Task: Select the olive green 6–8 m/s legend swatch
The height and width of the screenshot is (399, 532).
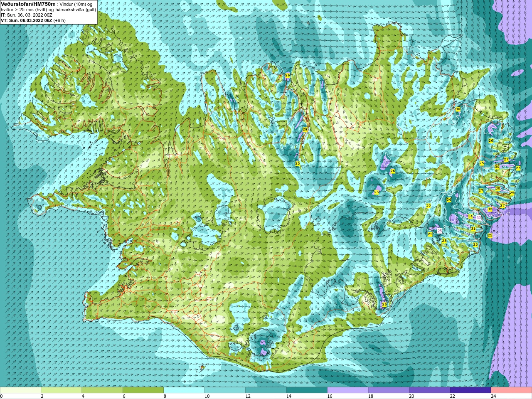Action: tap(143, 390)
